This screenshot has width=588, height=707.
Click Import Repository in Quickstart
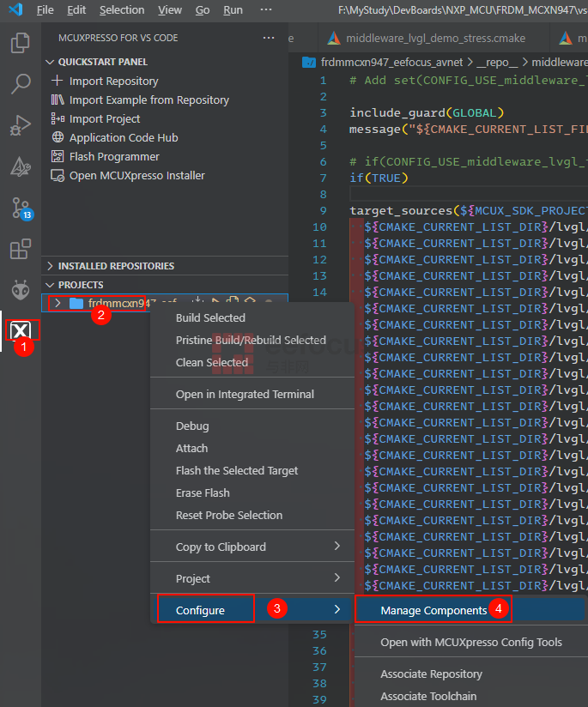113,81
